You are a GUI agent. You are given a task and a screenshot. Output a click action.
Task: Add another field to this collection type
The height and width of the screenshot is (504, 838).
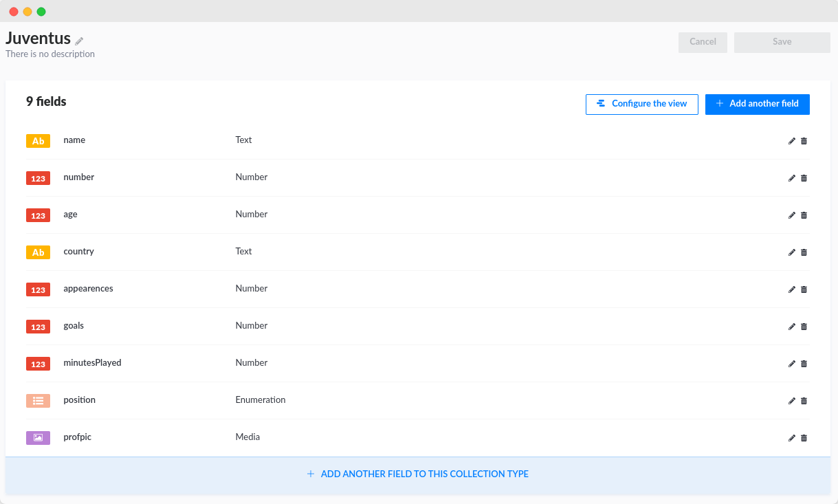click(417, 474)
